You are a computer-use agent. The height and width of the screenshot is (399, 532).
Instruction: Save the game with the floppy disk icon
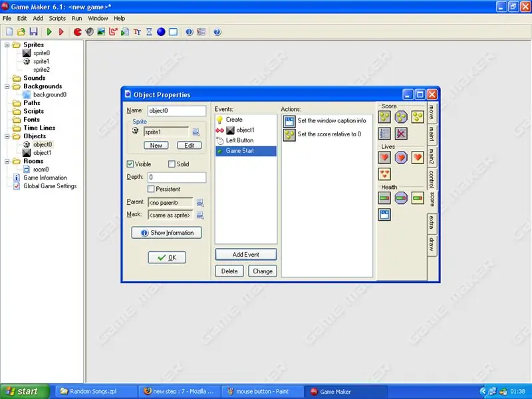pos(33,32)
